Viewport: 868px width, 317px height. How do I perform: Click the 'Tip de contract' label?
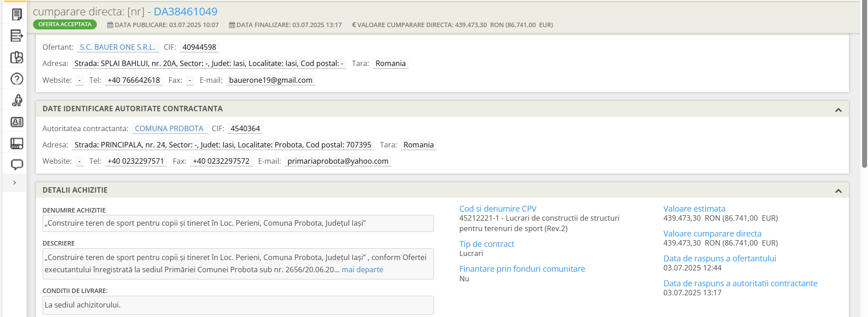tap(487, 244)
